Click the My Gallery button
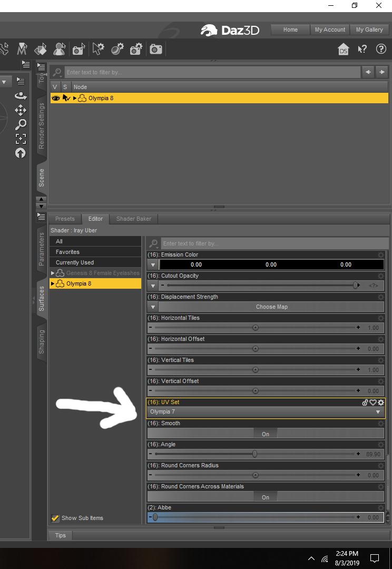This screenshot has height=569, width=392. point(369,30)
